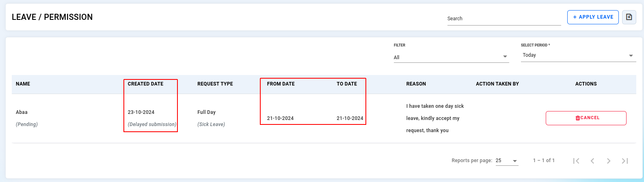Go to the previous page arrow
644x182 pixels.
pos(592,161)
